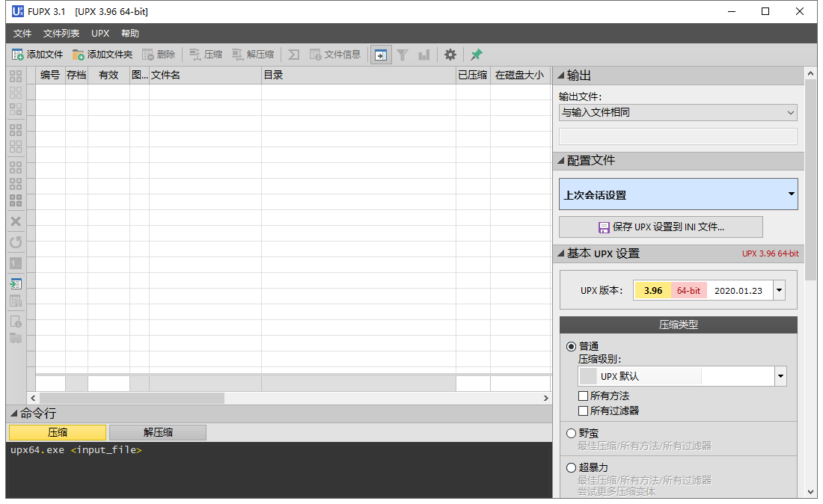This screenshot has height=504, width=823.
Task: Switch to the 解压缩 tab above the command line
Action: coord(157,432)
